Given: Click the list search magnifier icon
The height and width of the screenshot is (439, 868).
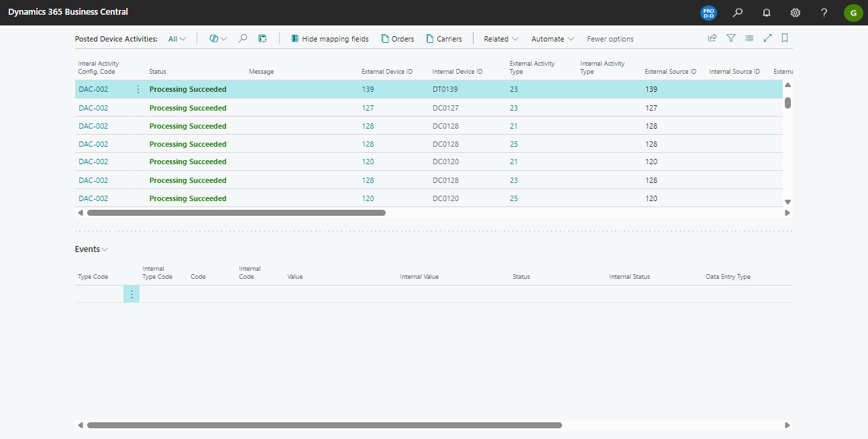Looking at the screenshot, I should coord(243,39).
